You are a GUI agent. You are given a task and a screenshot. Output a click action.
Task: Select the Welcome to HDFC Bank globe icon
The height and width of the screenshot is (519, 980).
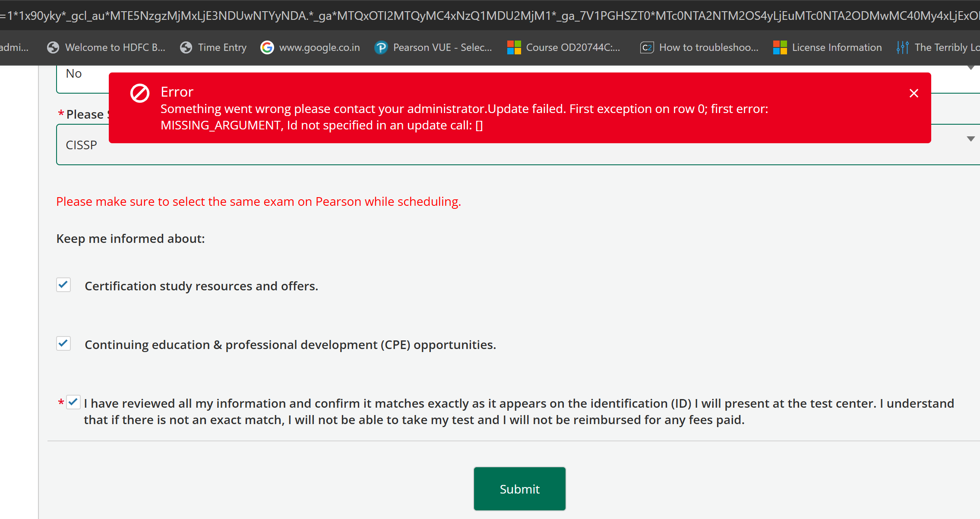53,47
